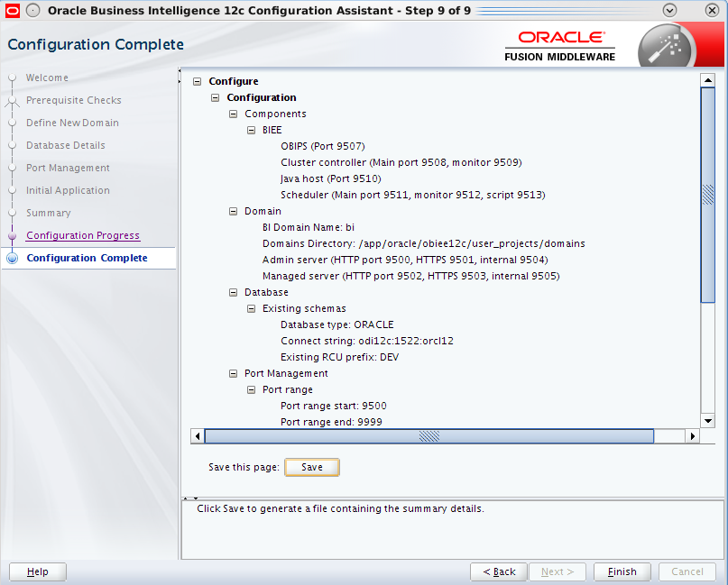Collapse the Configuration tree node
Viewport: 728px width, 585px height.
coord(215,98)
